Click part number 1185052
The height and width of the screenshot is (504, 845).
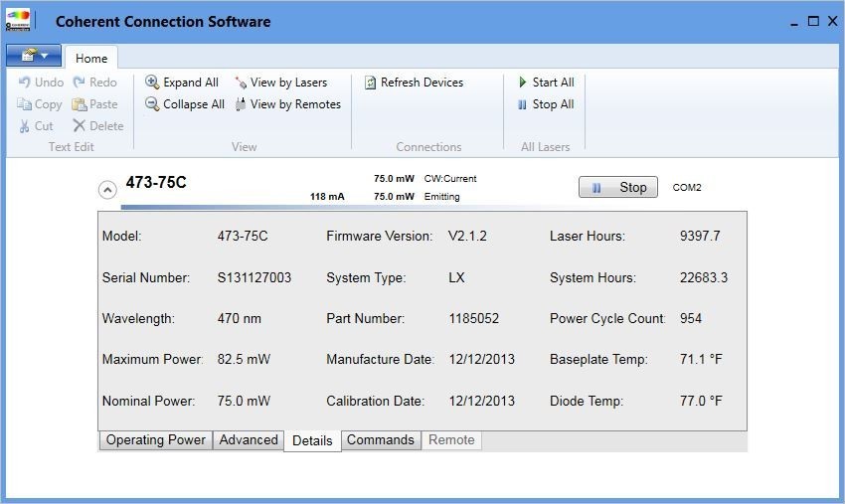[474, 318]
